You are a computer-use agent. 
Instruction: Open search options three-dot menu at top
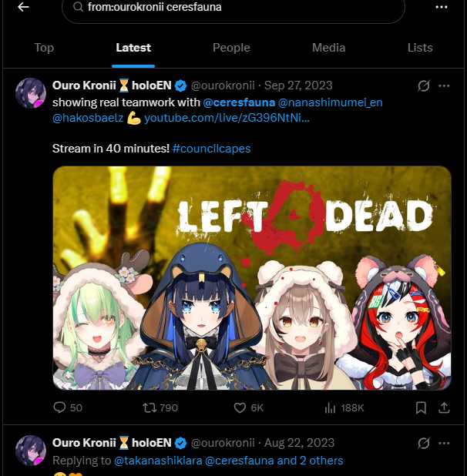coord(442,7)
